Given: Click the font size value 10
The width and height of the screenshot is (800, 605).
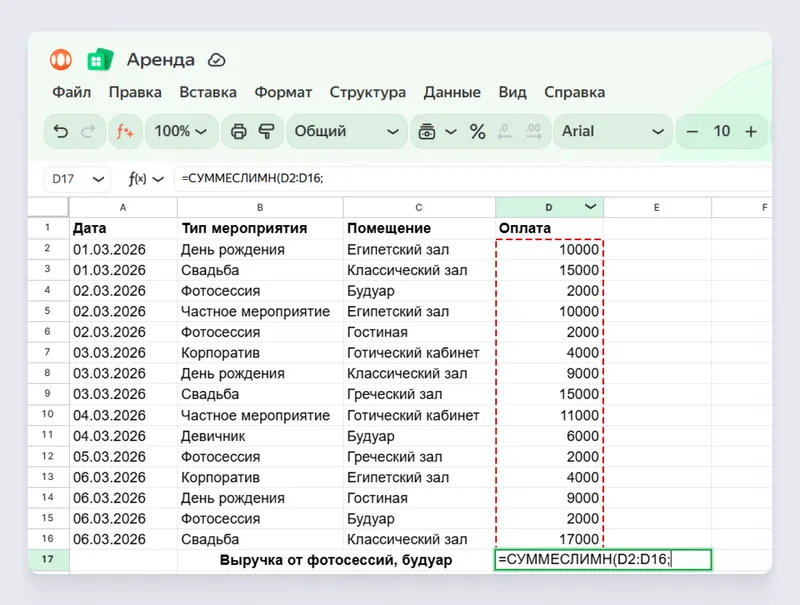Looking at the screenshot, I should pyautogui.click(x=721, y=131).
